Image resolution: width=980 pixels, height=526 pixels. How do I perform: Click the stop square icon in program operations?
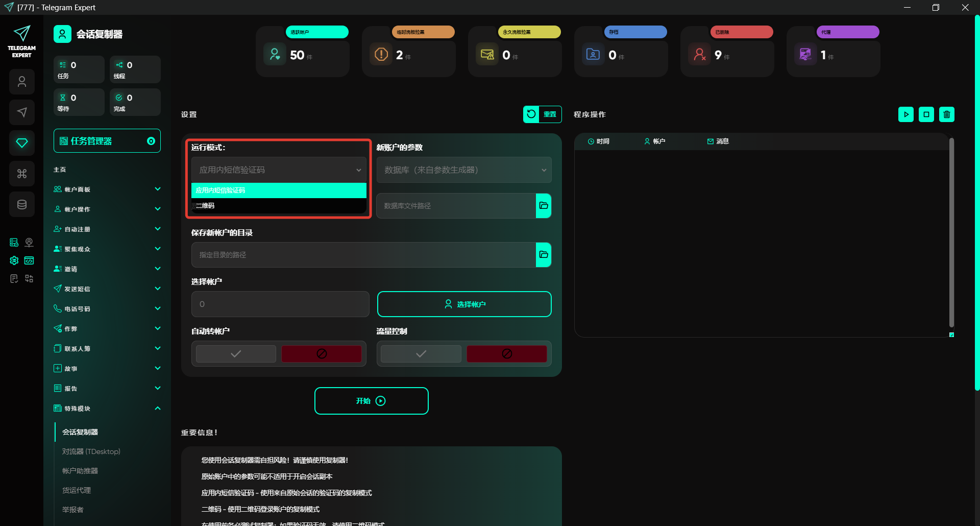pos(926,114)
